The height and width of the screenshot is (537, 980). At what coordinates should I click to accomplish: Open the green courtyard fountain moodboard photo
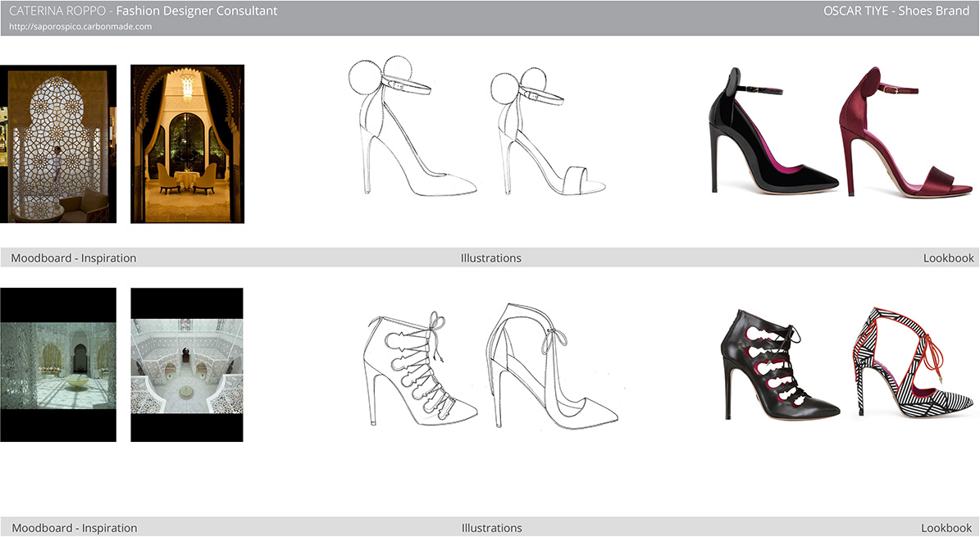(x=58, y=365)
